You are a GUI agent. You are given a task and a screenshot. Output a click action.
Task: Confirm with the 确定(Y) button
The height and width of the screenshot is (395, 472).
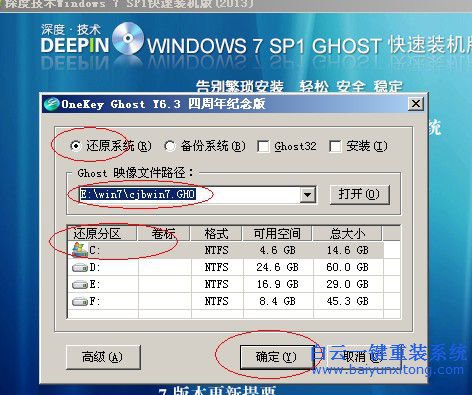click(x=276, y=357)
